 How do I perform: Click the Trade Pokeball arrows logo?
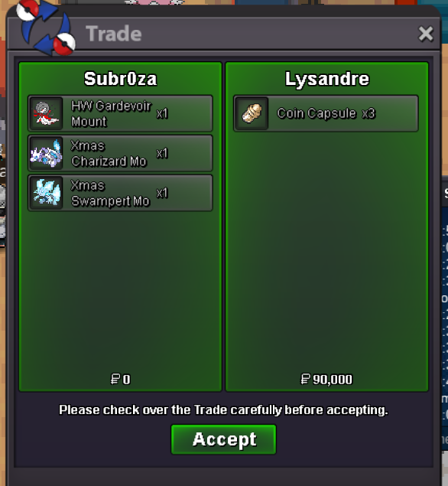click(x=46, y=28)
